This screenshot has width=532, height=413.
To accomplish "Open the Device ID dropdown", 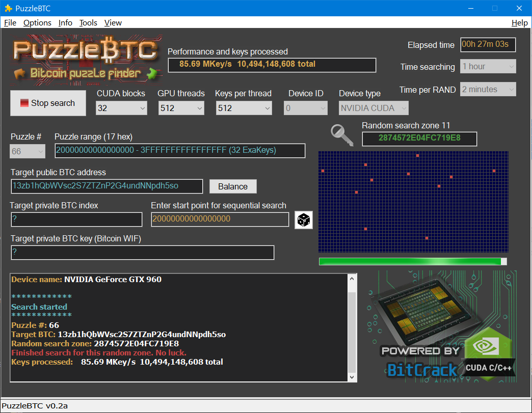I will [306, 108].
